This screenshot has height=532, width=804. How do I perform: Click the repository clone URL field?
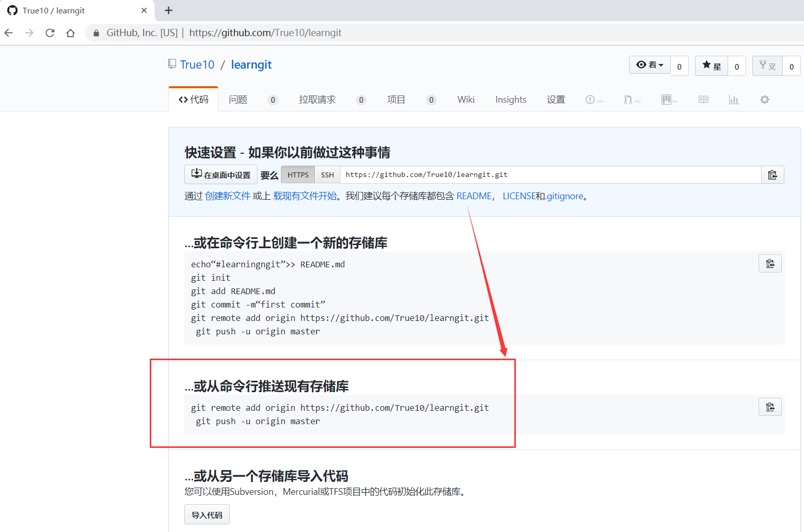[x=550, y=175]
